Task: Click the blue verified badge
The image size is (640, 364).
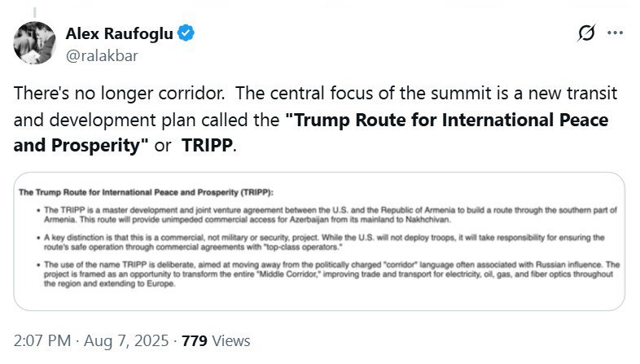Action: [x=186, y=33]
